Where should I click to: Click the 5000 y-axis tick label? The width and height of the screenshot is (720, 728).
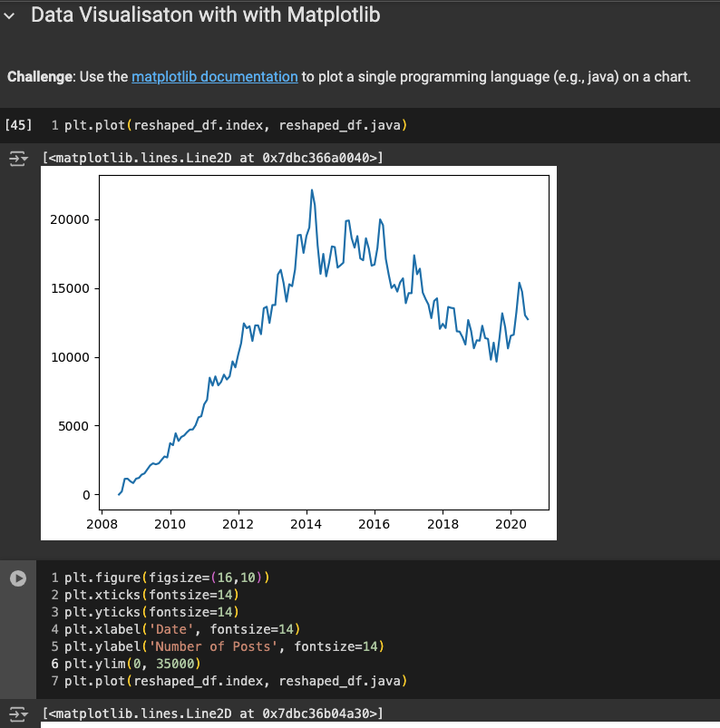tap(73, 426)
